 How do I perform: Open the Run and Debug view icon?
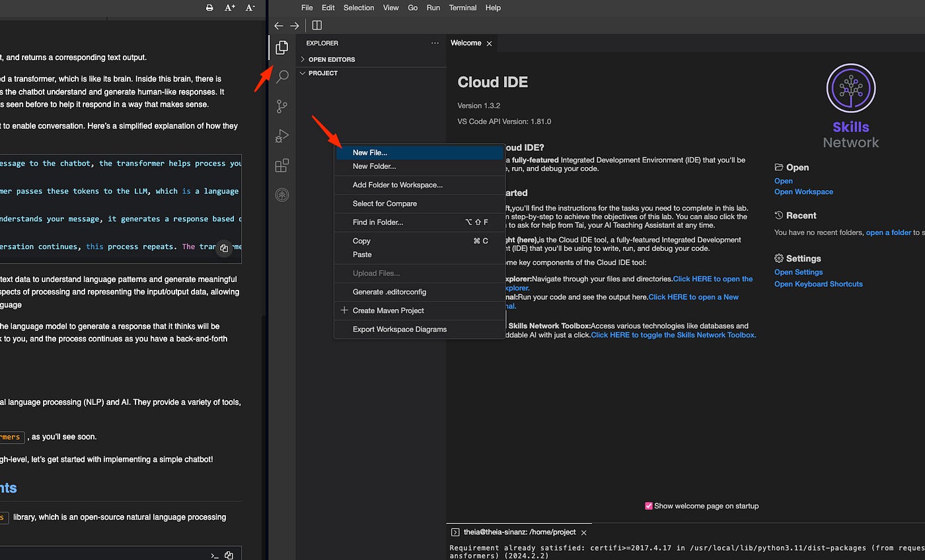[x=282, y=136]
